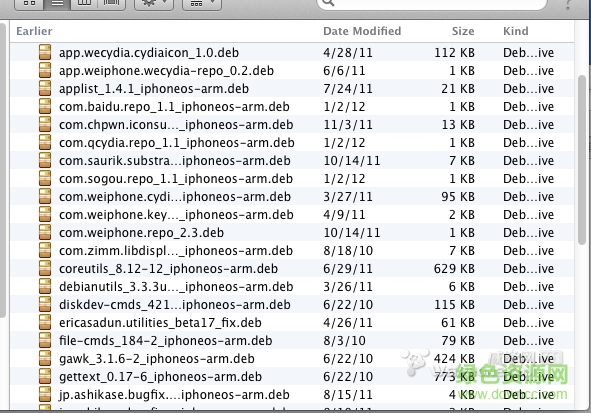Click the archive icon for com.chpwn.iconsu file
The image size is (591, 413).
(45, 124)
